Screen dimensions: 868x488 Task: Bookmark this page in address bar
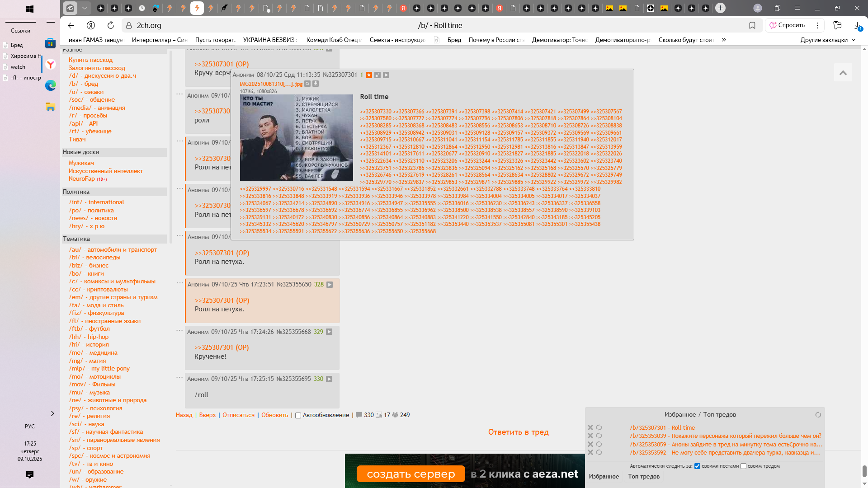[x=752, y=25]
